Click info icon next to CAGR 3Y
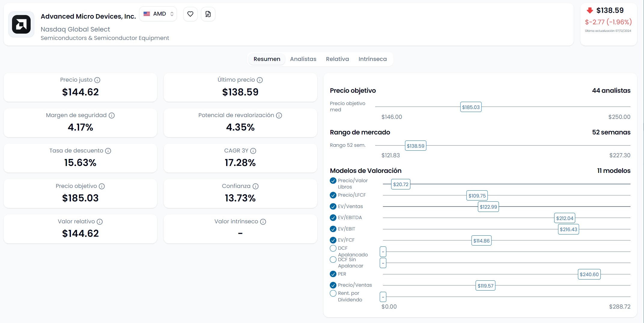The height and width of the screenshot is (323, 644). tap(253, 151)
